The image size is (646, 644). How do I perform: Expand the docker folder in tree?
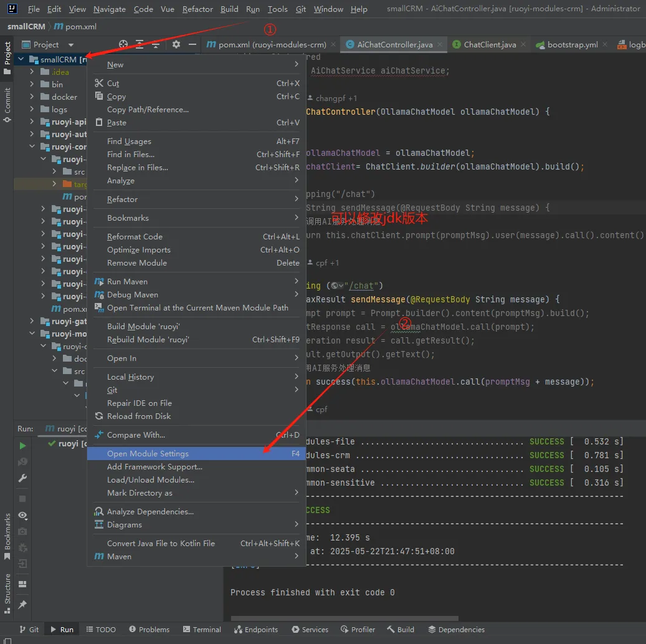point(32,97)
